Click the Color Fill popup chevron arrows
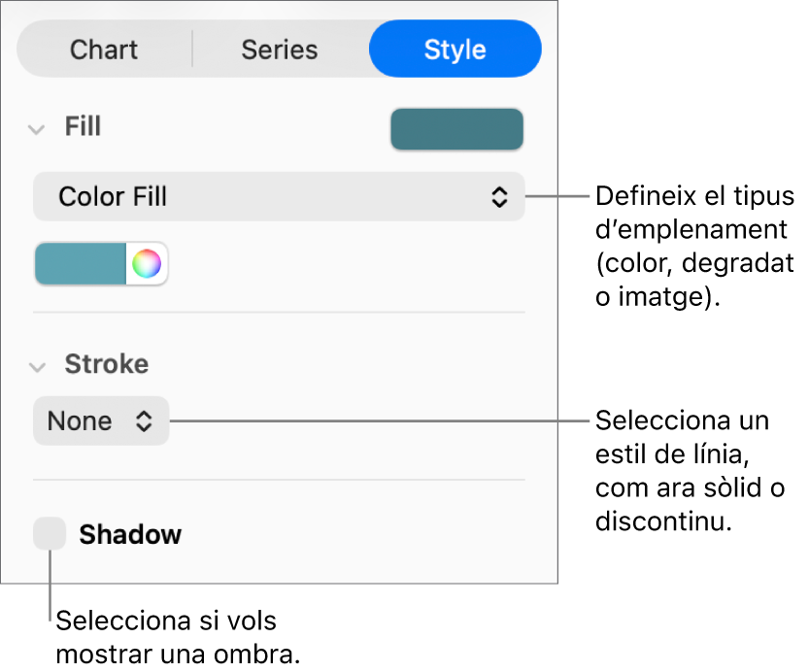This screenshot has width=809, height=672. tap(499, 196)
